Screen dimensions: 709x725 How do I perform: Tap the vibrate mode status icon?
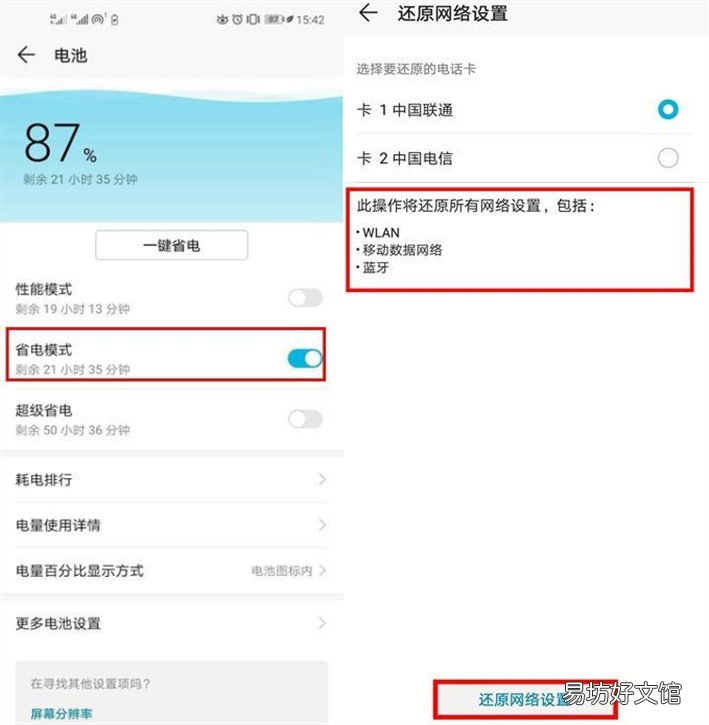coord(253,19)
